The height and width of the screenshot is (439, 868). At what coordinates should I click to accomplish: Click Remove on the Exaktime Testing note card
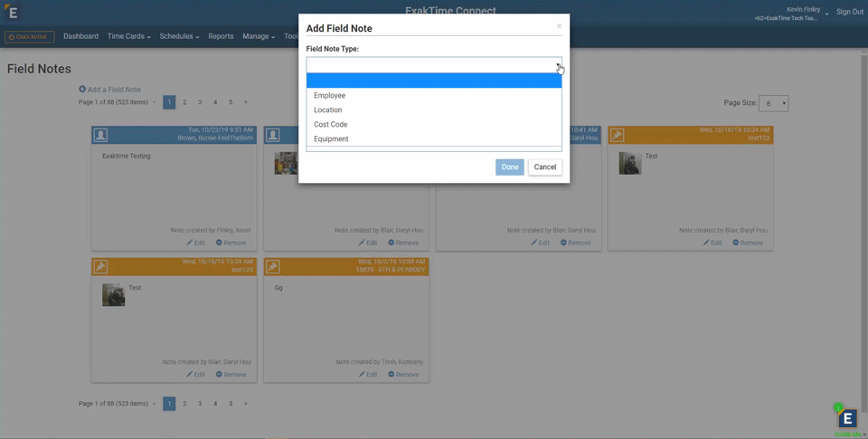pyautogui.click(x=231, y=243)
